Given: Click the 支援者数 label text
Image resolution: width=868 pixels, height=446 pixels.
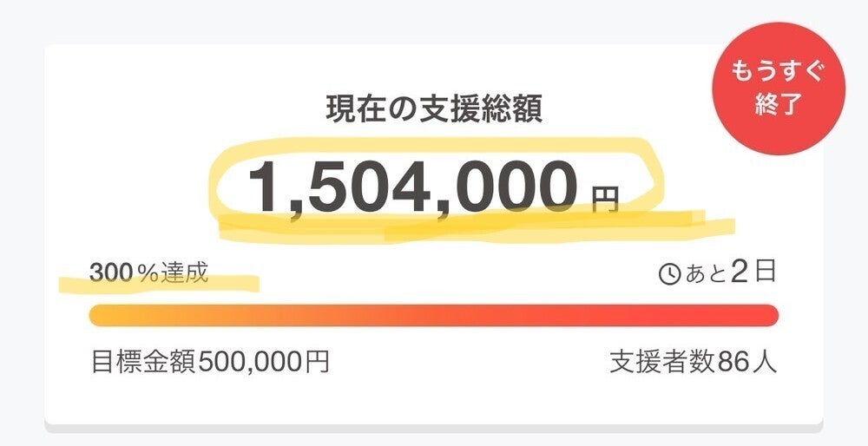Looking at the screenshot, I should pyautogui.click(x=662, y=362).
